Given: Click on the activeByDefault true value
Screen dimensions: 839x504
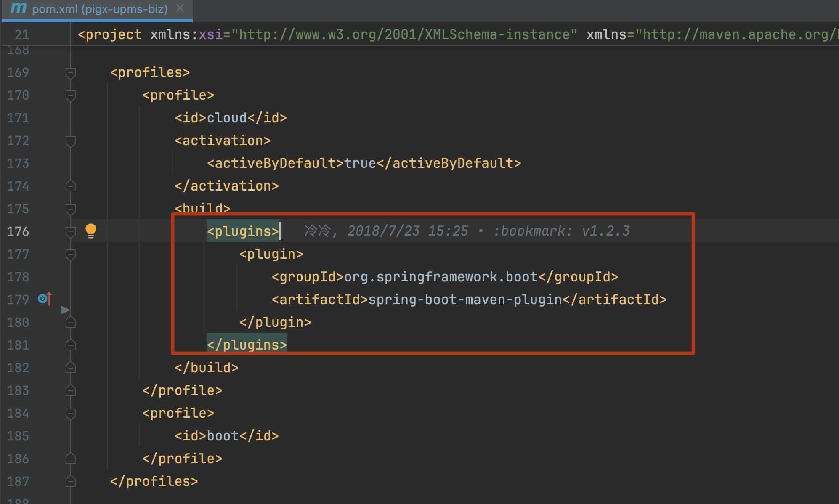Looking at the screenshot, I should click(360, 163).
